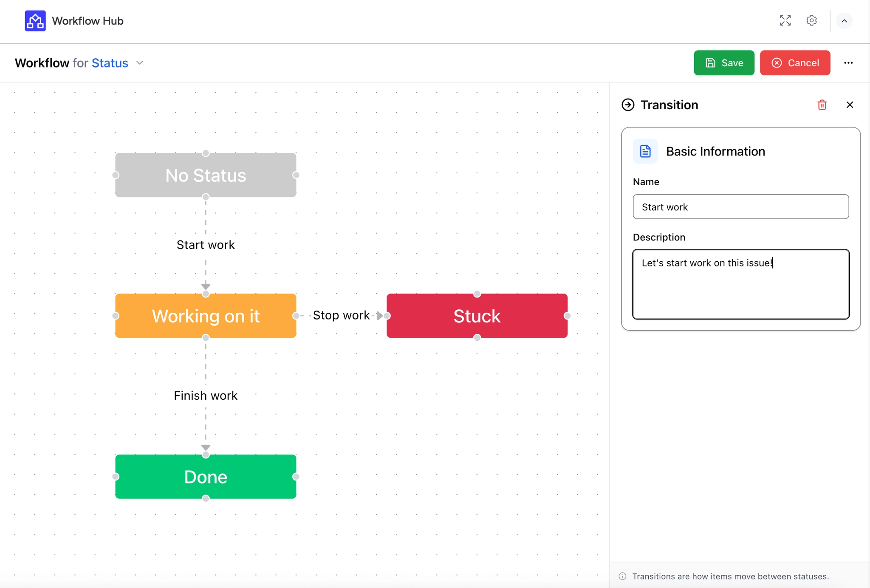This screenshot has width=870, height=588.
Task: Collapse the header with the top-right chevron
Action: pos(844,20)
